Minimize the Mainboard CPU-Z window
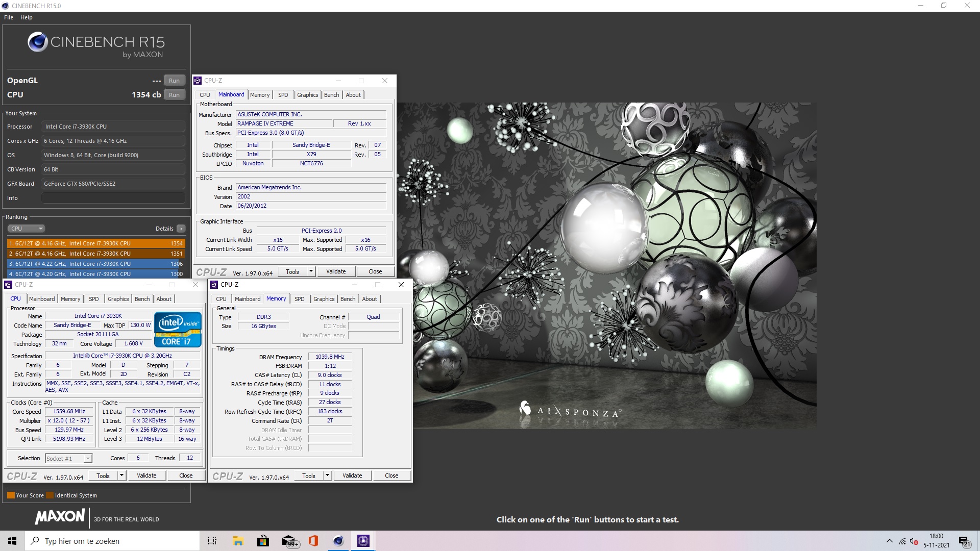 338,81
